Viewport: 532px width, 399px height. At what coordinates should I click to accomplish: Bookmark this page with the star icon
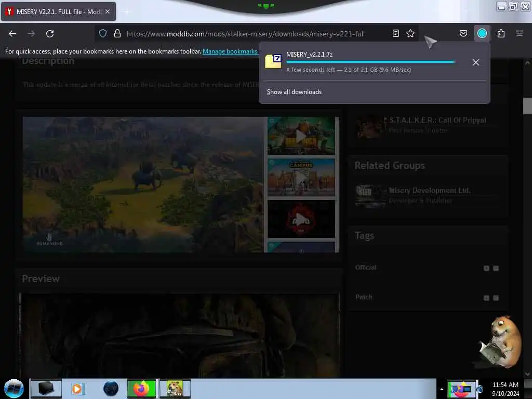[x=410, y=33]
